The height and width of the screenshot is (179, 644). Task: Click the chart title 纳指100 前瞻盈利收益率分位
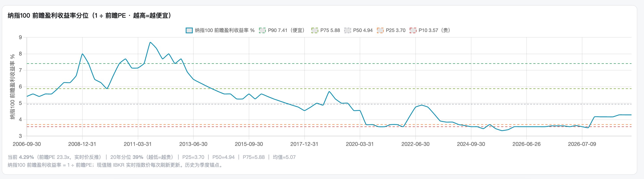pyautogui.click(x=48, y=16)
